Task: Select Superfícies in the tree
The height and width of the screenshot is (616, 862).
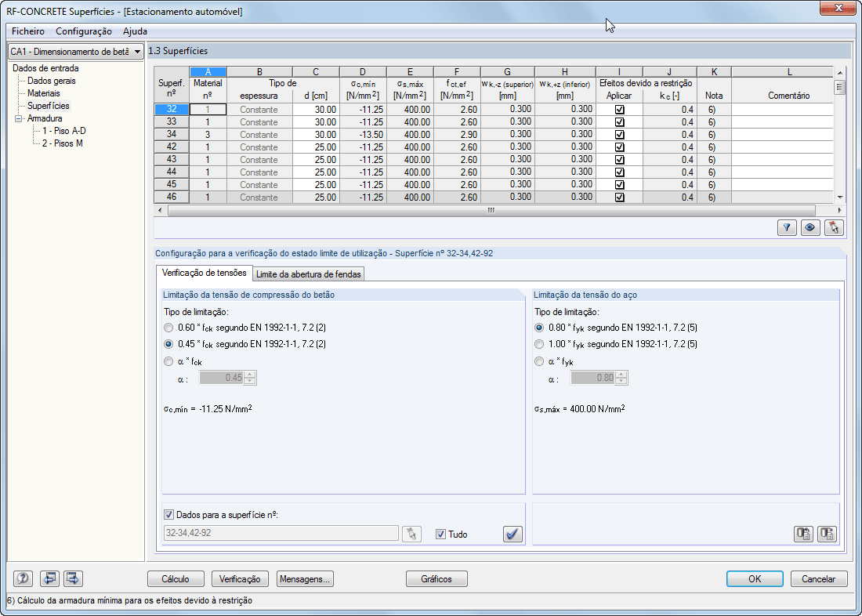Action: click(49, 106)
